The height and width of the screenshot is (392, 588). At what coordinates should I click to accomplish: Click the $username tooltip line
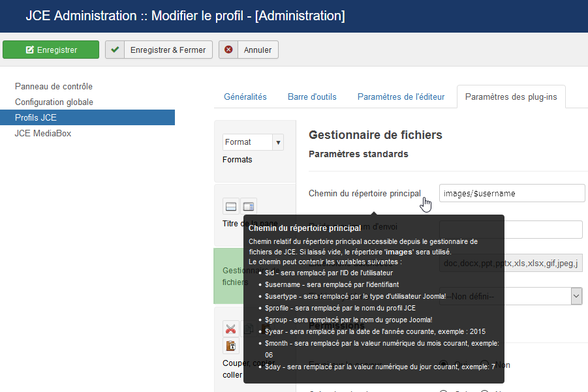point(332,285)
